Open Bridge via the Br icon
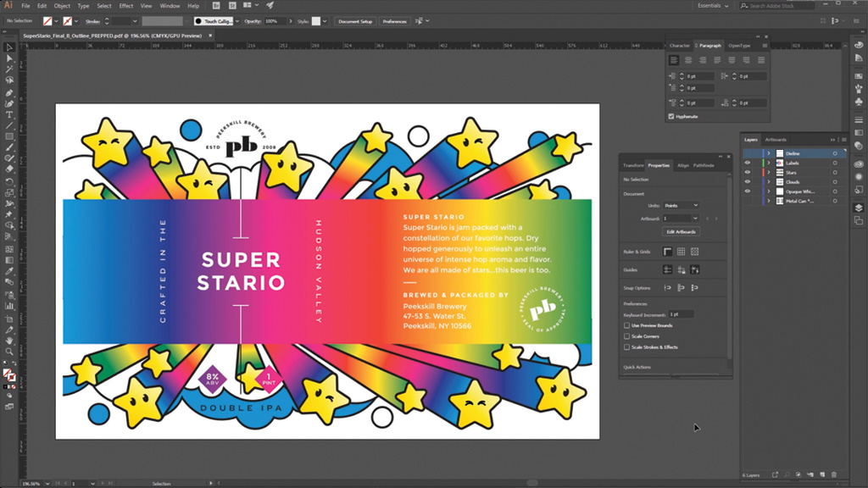 216,6
